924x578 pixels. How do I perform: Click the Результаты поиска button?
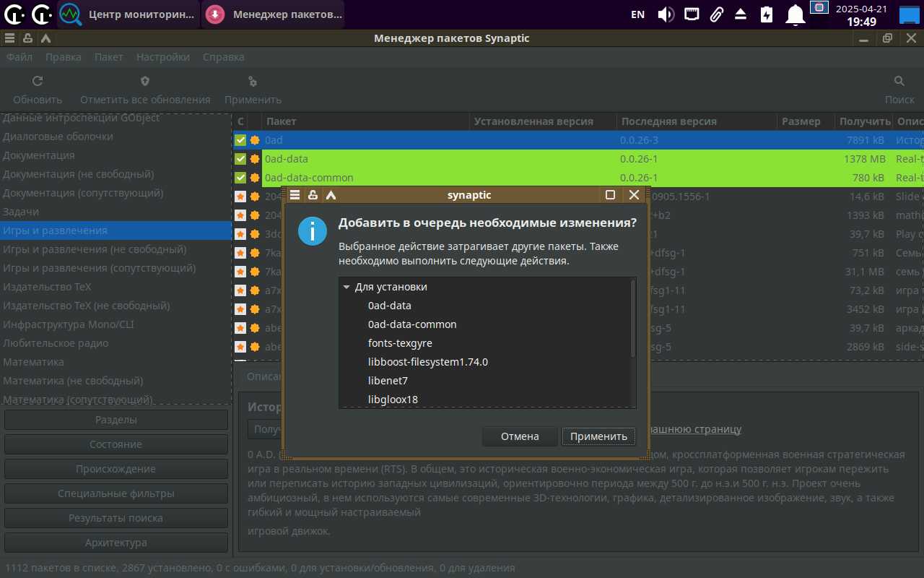click(x=116, y=518)
